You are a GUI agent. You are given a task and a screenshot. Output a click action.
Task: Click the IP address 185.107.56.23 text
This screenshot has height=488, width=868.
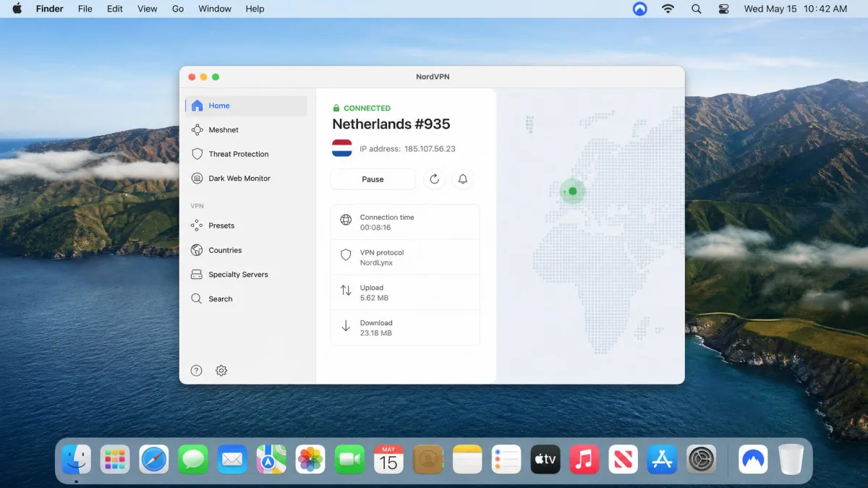pos(407,149)
